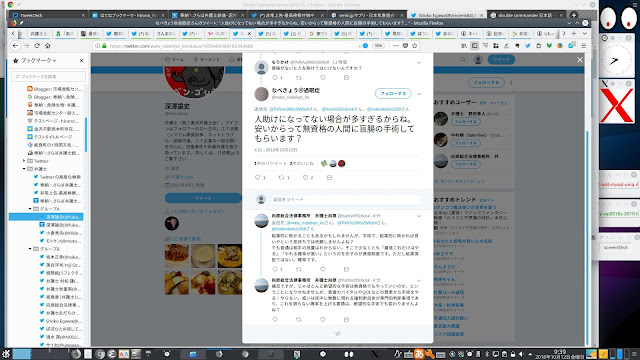Open ホーム in Twitter navigation

[x=174, y=60]
